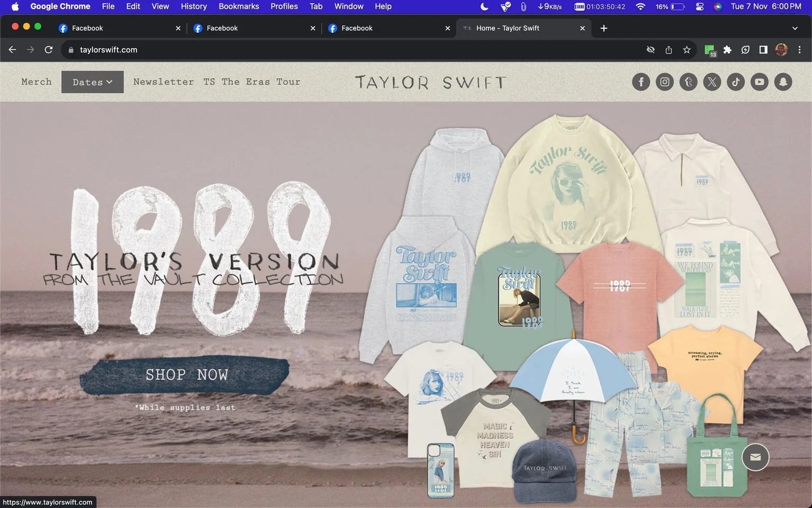Open macOS Control Center icon
Screen dimensions: 812x508
(x=700, y=6)
